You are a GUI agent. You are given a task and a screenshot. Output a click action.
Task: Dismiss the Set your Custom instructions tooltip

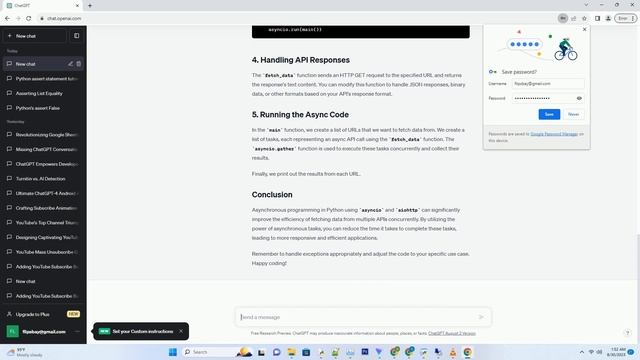click(x=181, y=331)
